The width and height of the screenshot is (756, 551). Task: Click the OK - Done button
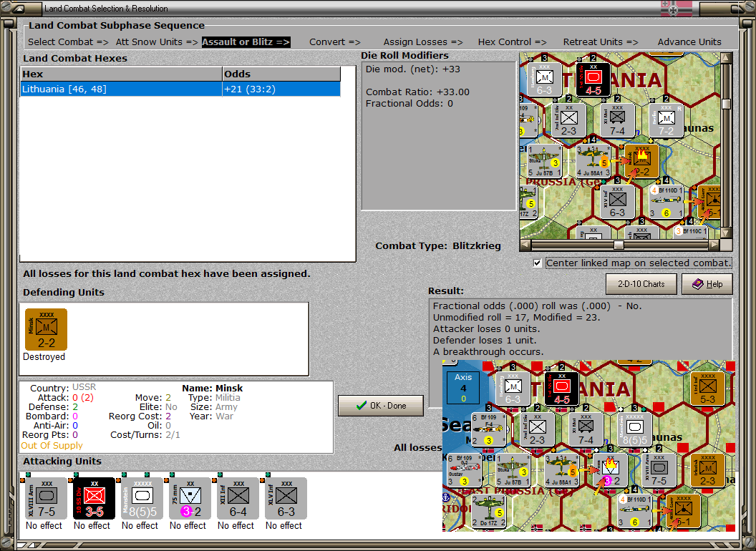[x=380, y=406]
